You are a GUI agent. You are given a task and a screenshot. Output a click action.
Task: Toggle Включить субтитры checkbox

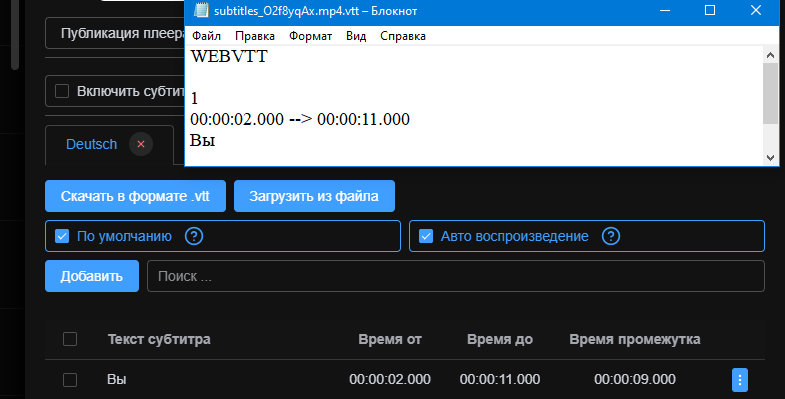[x=62, y=91]
